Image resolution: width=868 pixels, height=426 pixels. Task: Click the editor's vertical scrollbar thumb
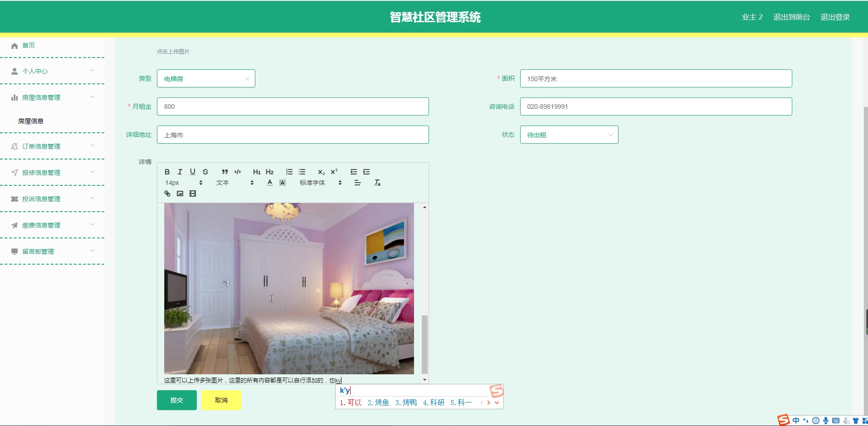tap(424, 344)
